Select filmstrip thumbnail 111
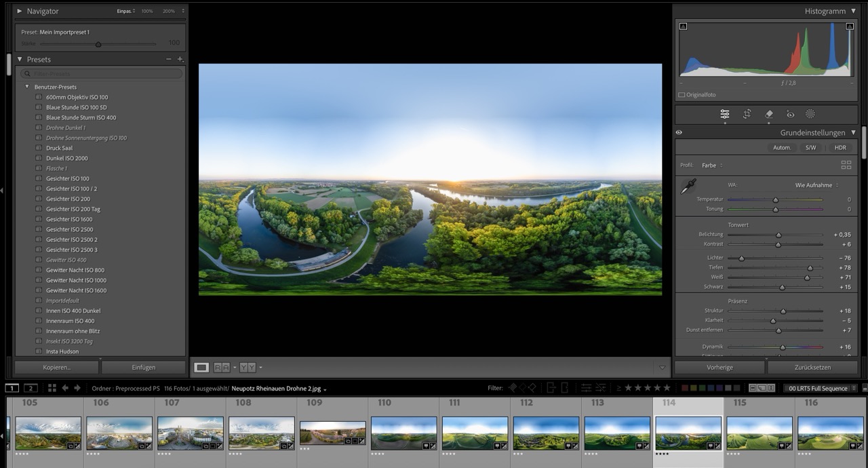 point(475,433)
